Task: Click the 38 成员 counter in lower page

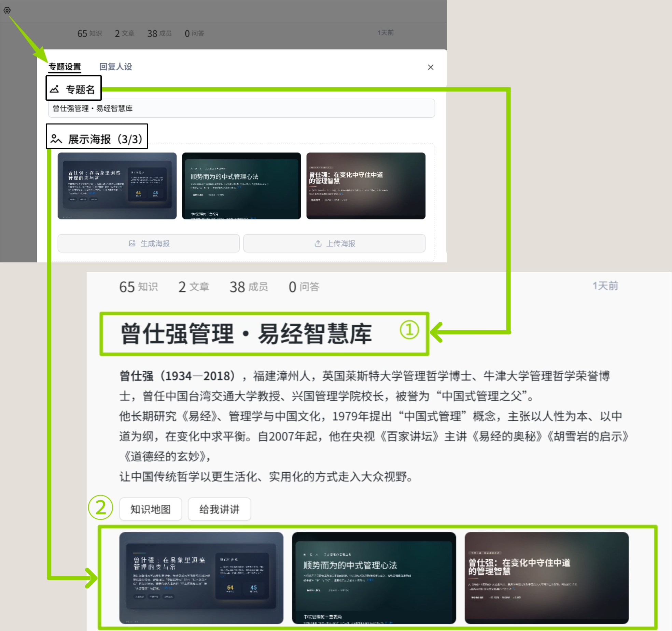Action: pyautogui.click(x=249, y=287)
